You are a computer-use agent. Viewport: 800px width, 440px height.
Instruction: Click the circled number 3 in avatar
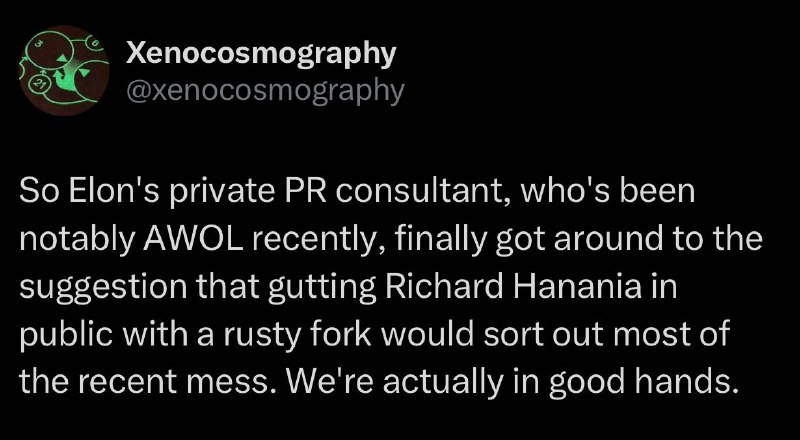point(39,44)
